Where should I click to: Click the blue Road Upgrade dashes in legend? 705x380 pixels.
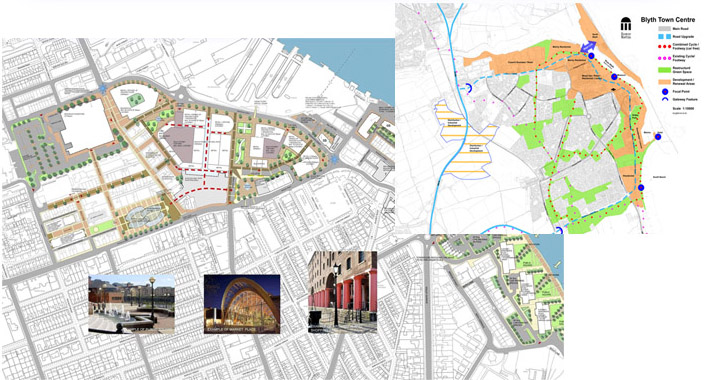(665, 36)
